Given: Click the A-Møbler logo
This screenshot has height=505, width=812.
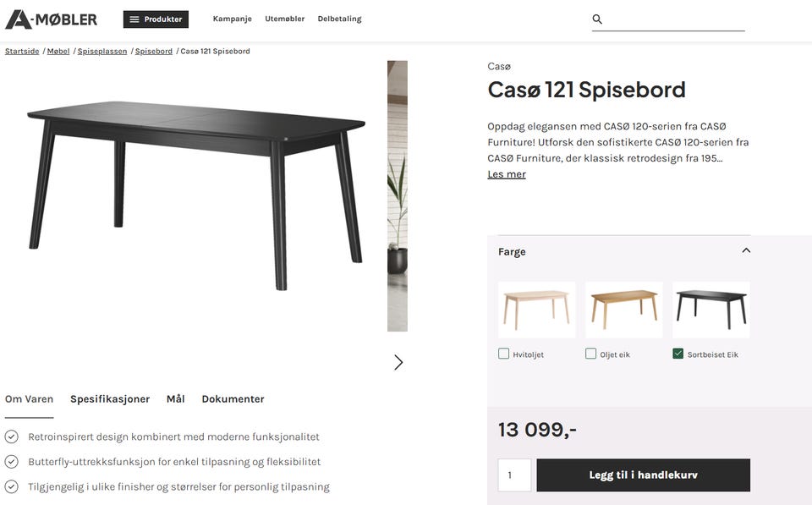Looking at the screenshot, I should point(51,18).
